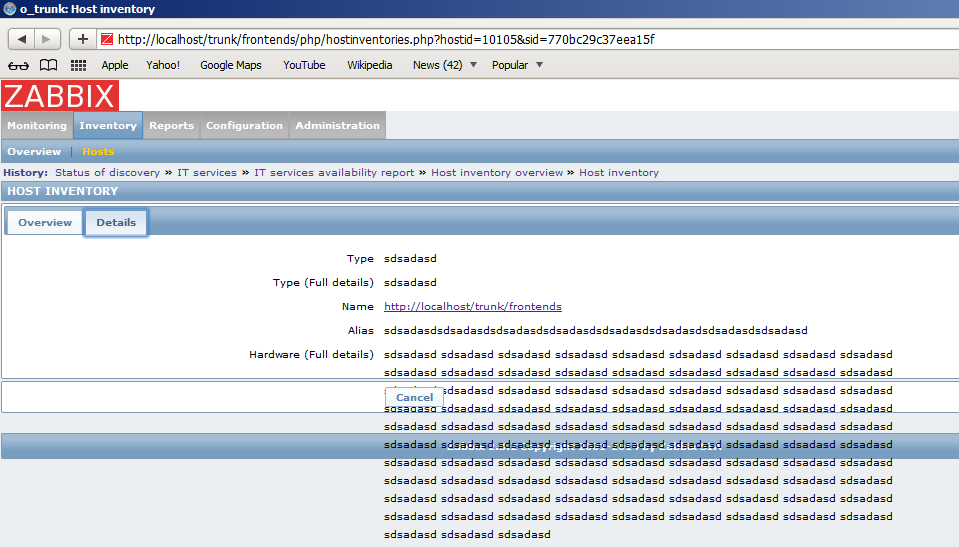The image size is (959, 547).
Task: Click the Cancel button
Action: [414, 398]
